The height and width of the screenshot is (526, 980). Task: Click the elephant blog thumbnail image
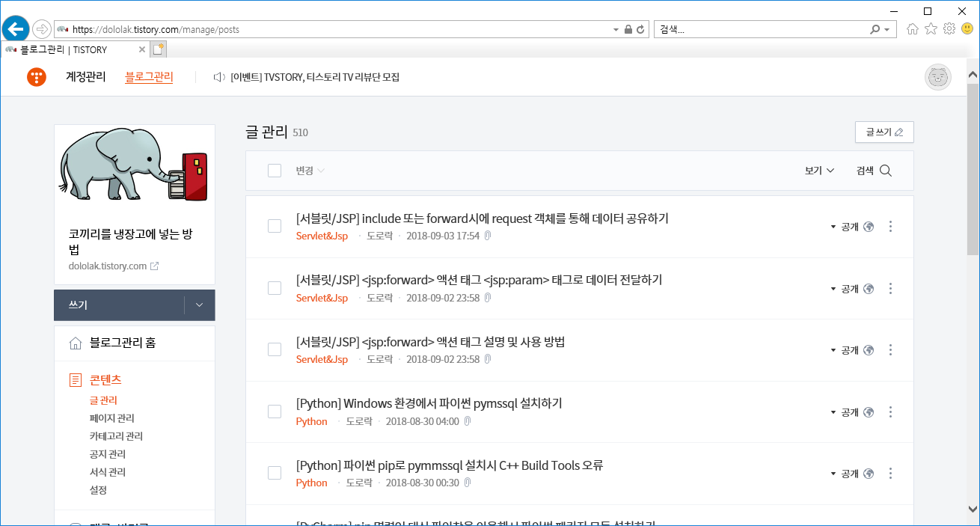pyautogui.click(x=135, y=165)
